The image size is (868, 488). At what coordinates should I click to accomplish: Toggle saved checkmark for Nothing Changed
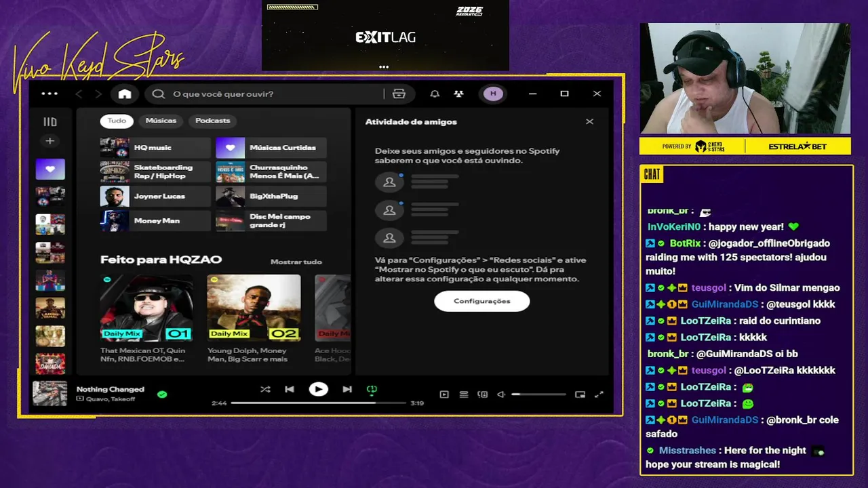(162, 394)
